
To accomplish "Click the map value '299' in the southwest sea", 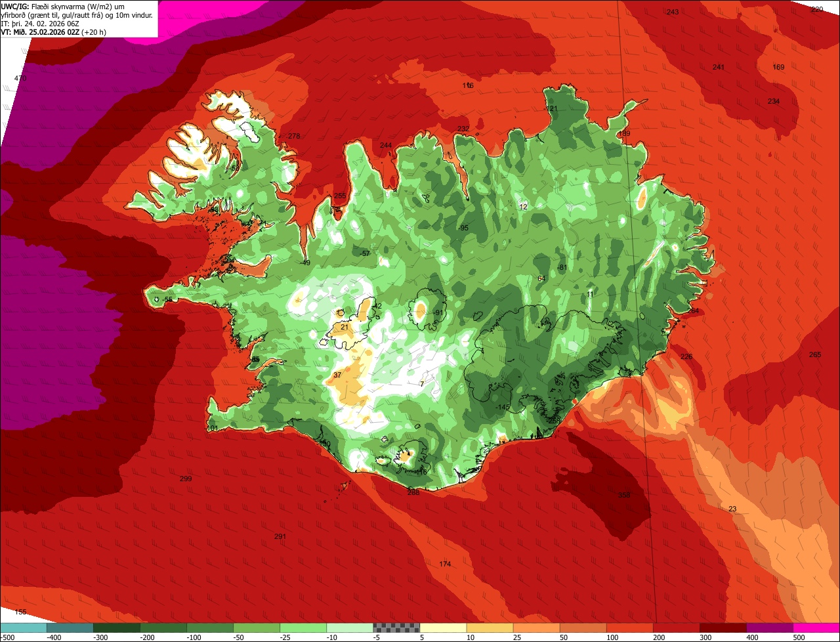I will [x=186, y=479].
